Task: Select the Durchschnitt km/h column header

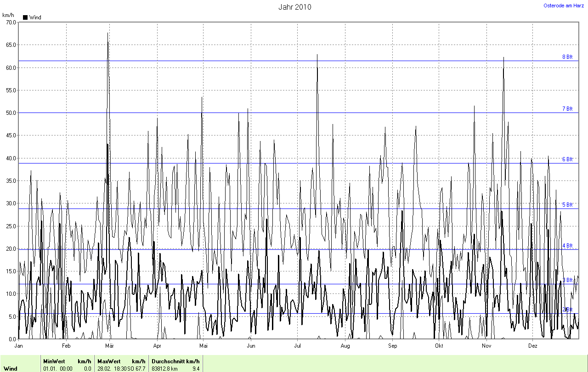Action: tap(175, 361)
